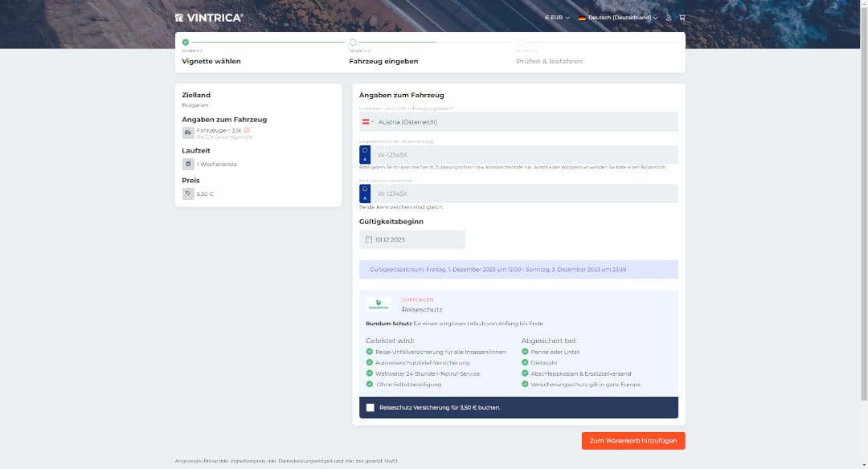
Task: Open the shopping cart icon
Action: pos(682,17)
